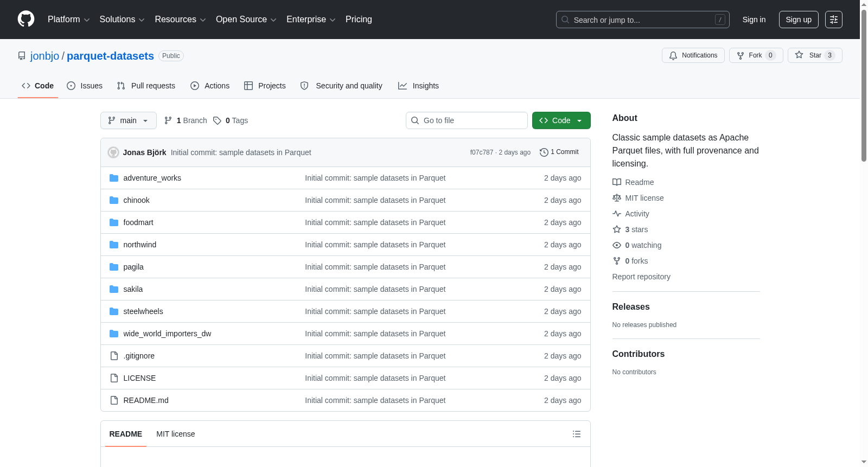
Task: Star the repository with the Star button
Action: (815, 55)
